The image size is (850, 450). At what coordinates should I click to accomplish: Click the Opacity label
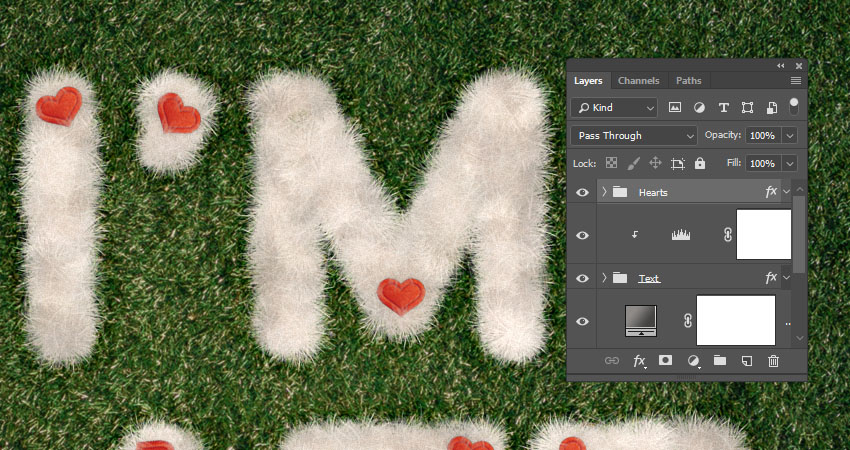(723, 135)
